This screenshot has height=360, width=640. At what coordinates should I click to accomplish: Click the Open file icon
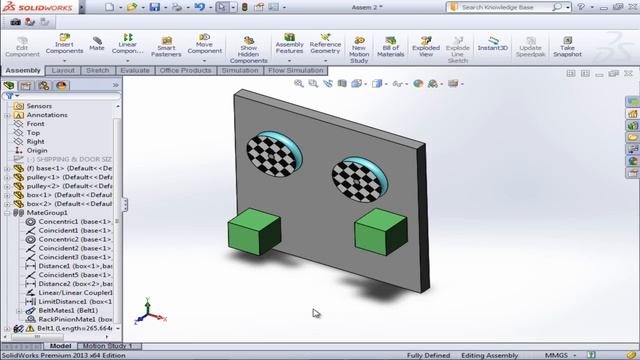[131, 7]
